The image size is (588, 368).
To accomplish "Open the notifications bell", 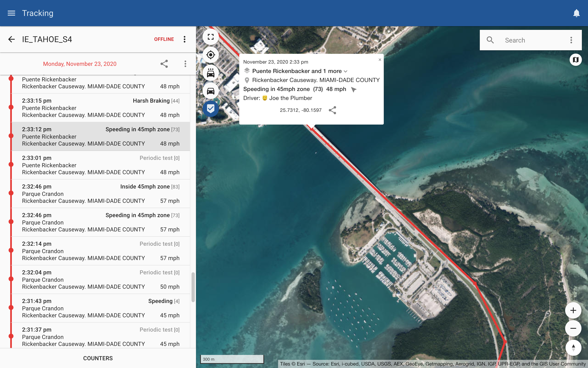I will click(x=576, y=13).
